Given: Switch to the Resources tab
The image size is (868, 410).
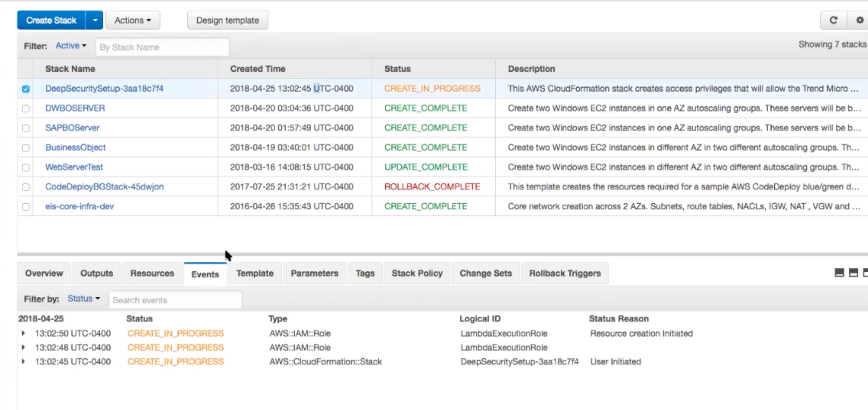Looking at the screenshot, I should 152,273.
